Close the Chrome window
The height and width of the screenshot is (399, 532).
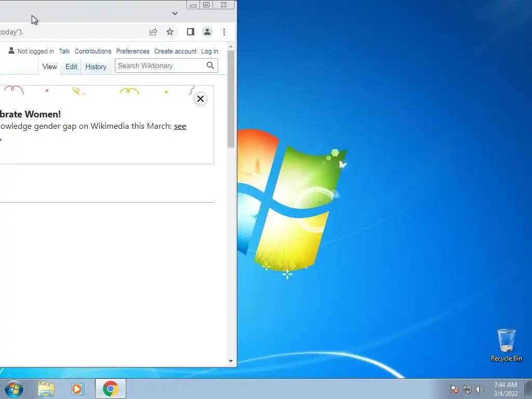pyautogui.click(x=223, y=5)
